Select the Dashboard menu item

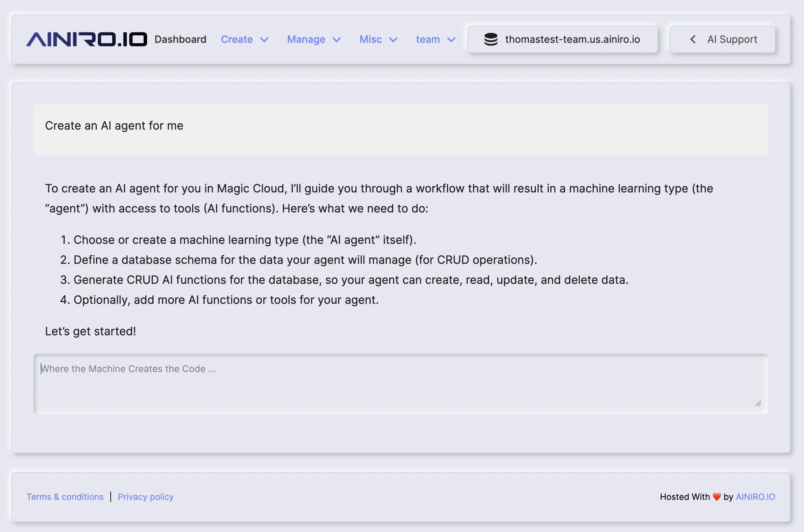click(180, 39)
